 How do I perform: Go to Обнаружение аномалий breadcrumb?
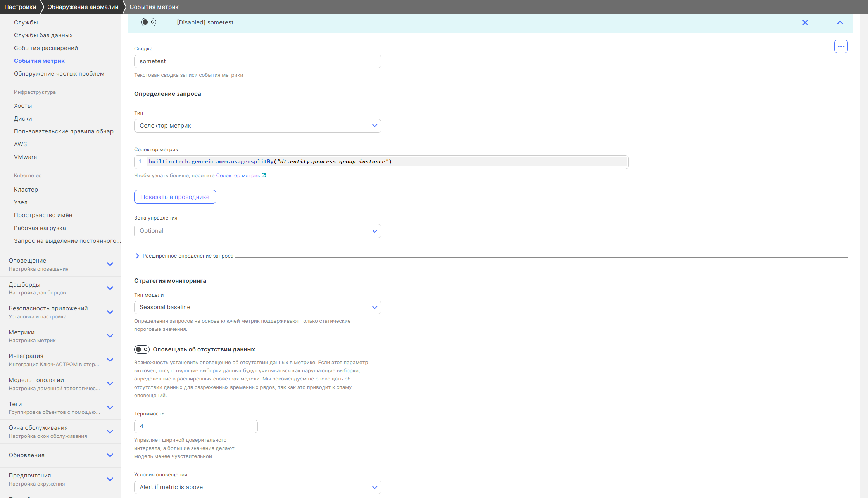point(83,7)
